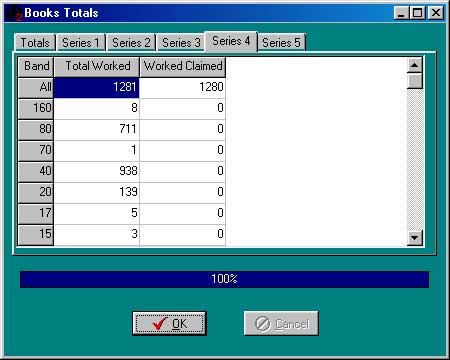Click Worked Claimed cell for band 40
Image resolution: width=450 pixels, height=360 pixels.
183,172
